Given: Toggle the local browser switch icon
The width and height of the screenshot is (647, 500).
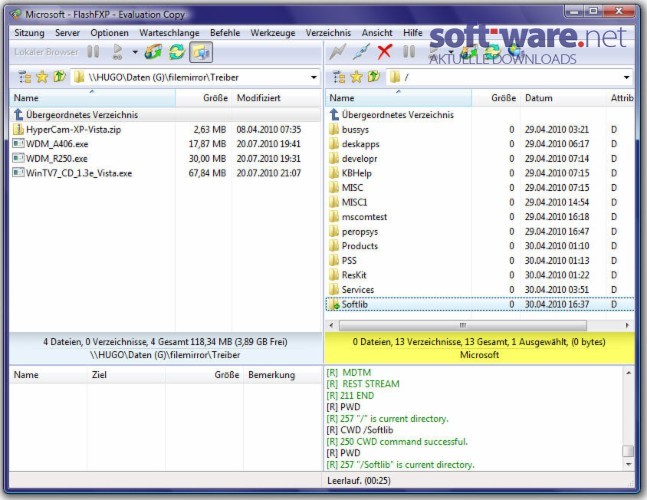Looking at the screenshot, I should click(201, 52).
